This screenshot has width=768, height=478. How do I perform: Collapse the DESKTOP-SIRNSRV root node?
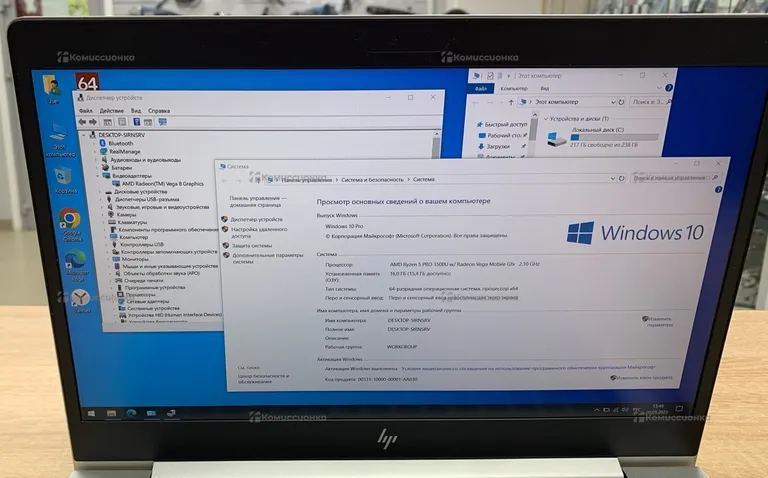coord(84,135)
